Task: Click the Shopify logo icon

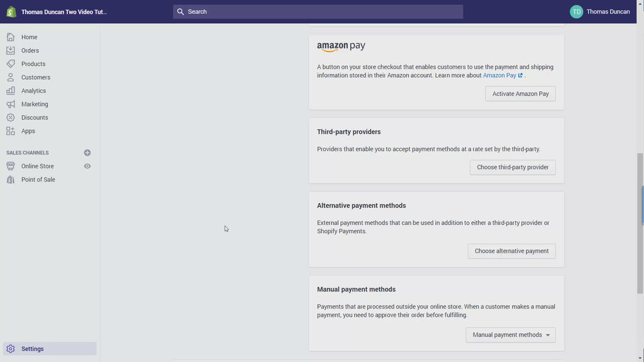Action: tap(11, 11)
